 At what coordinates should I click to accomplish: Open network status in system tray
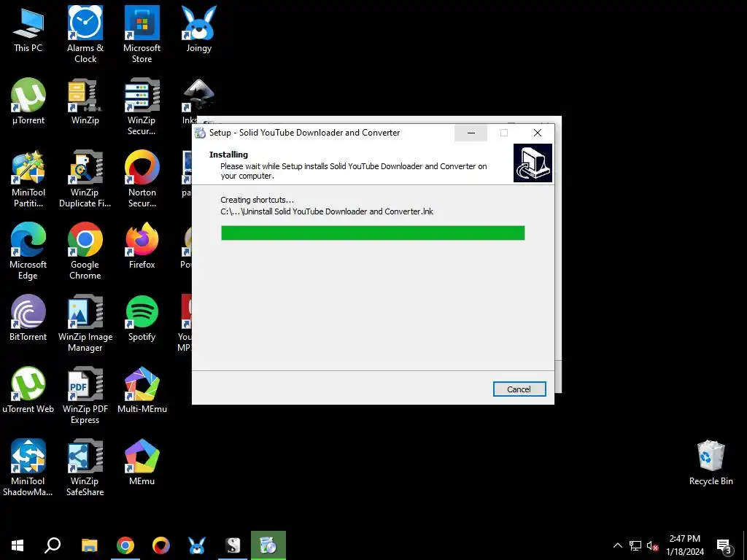[x=635, y=545]
